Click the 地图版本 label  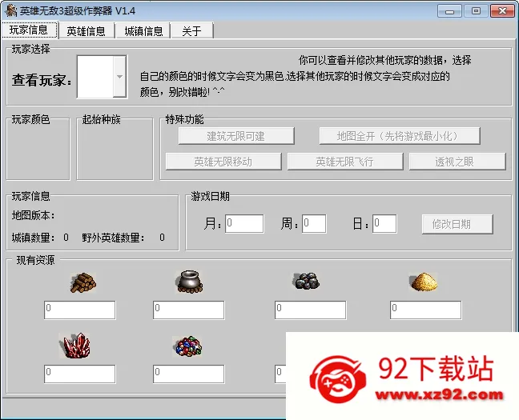click(33, 216)
